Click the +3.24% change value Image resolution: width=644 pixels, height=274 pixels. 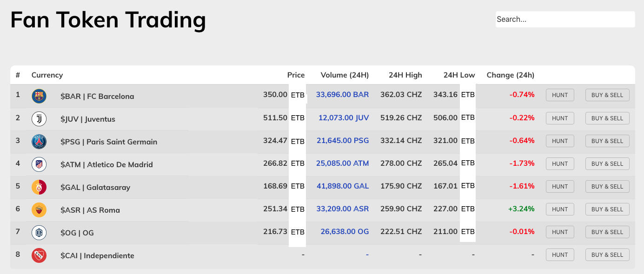(x=521, y=209)
